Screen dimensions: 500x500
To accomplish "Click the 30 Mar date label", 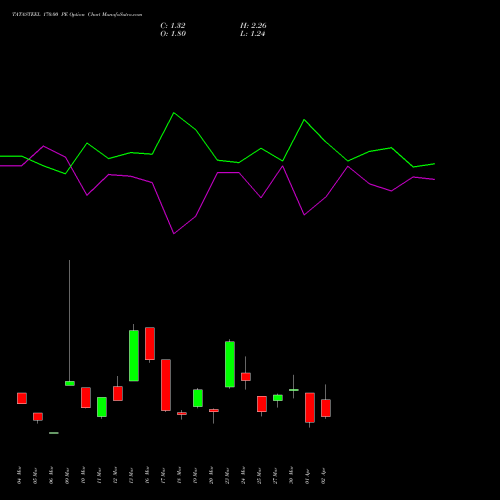I will pos(291,475).
